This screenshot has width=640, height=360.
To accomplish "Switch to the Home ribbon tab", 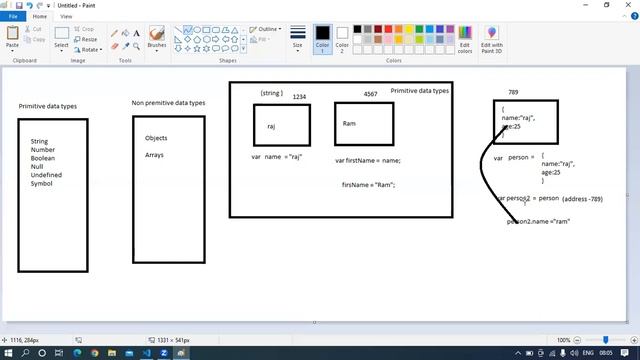I will point(40,16).
